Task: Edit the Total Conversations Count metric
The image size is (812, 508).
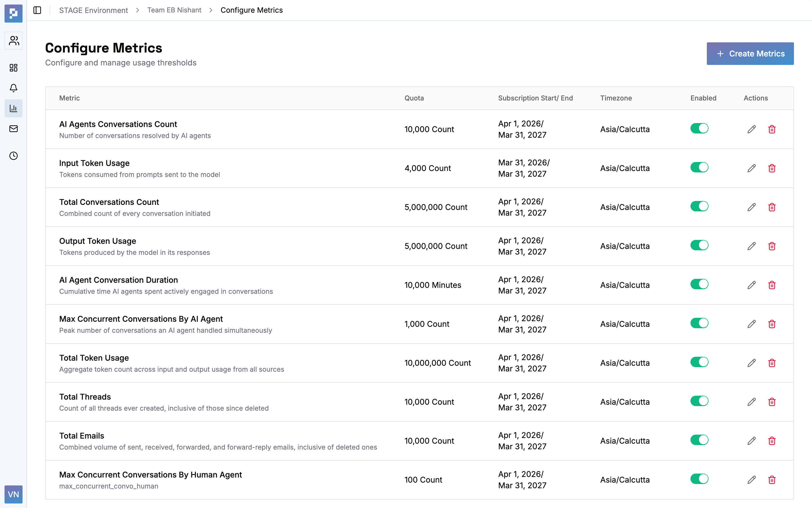Action: pos(752,207)
